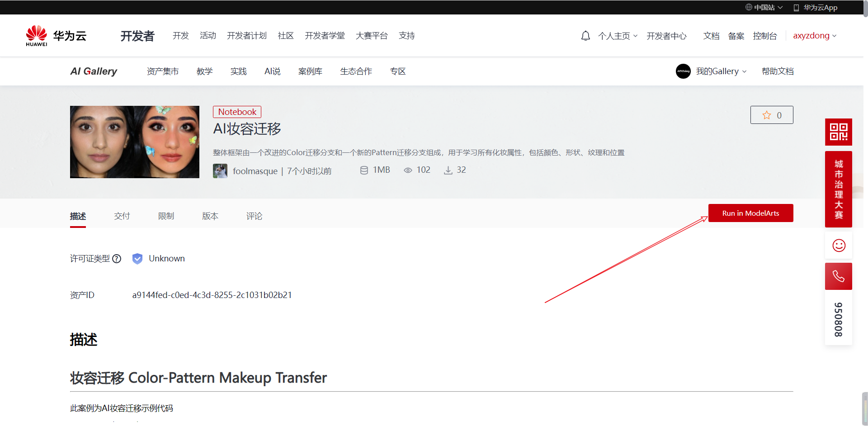This screenshot has height=426, width=868.
Task: Click the downloads icon
Action: click(448, 170)
